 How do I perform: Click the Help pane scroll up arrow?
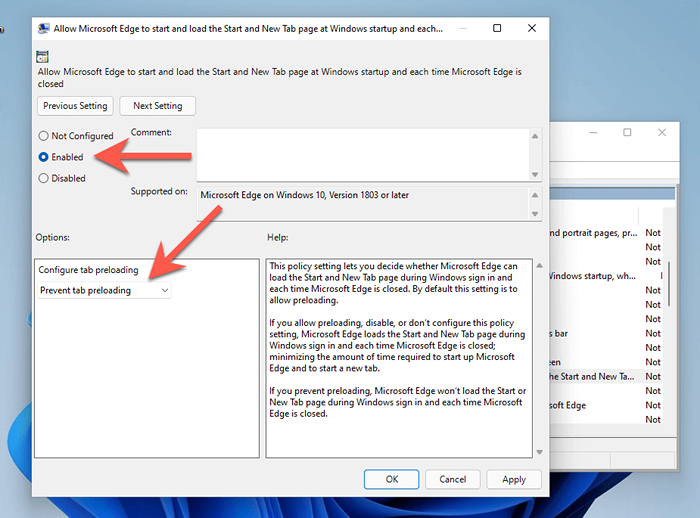click(x=539, y=266)
